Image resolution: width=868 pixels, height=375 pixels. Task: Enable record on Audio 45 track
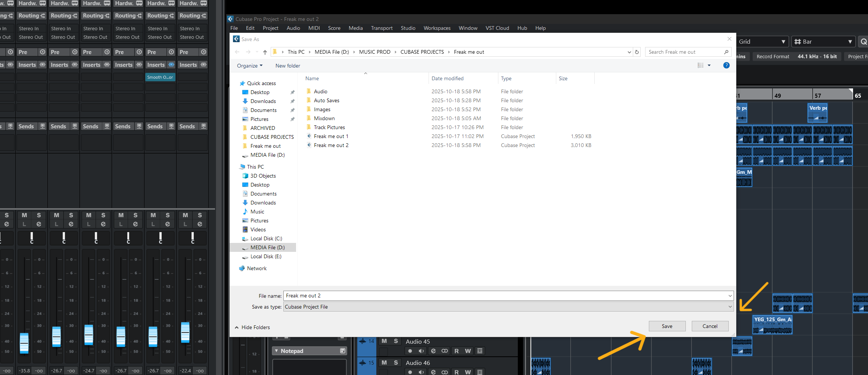(x=410, y=351)
